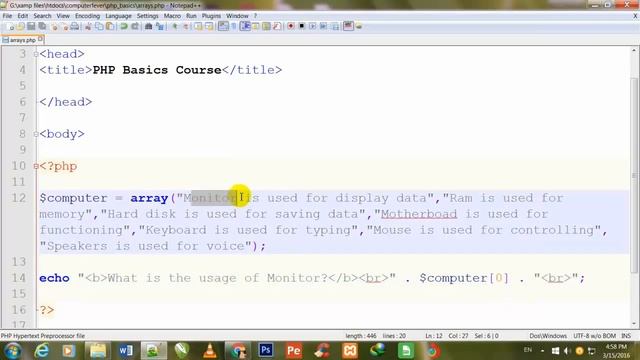Toggle Show All Characters in the toolbar
The height and width of the screenshot is (360, 640).
[x=234, y=27]
